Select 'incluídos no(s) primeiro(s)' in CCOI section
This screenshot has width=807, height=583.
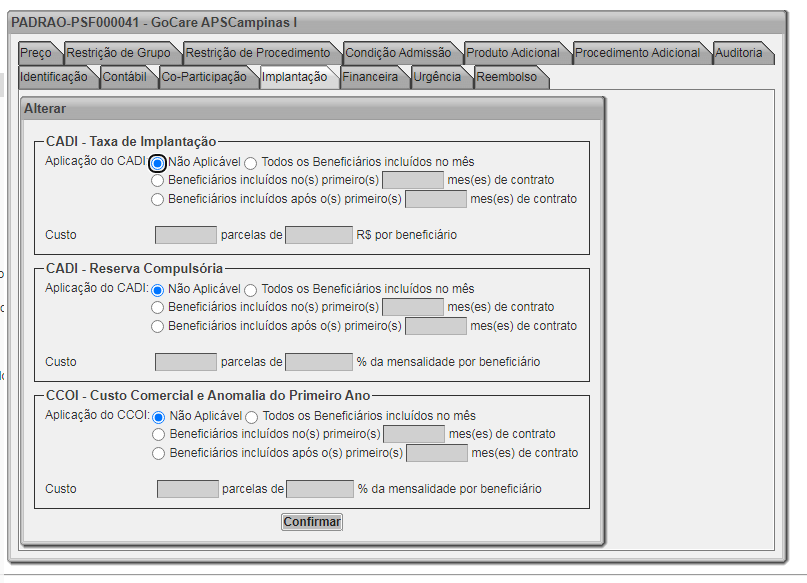point(159,435)
